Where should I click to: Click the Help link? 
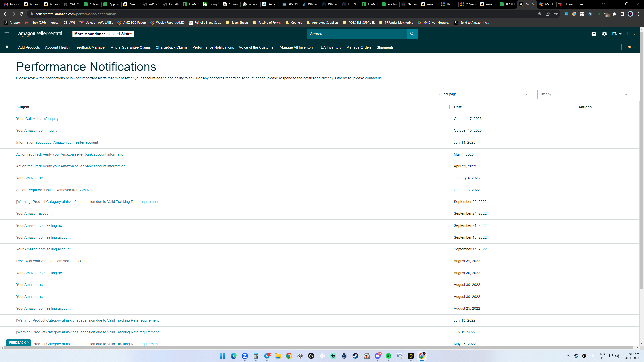coord(630,34)
